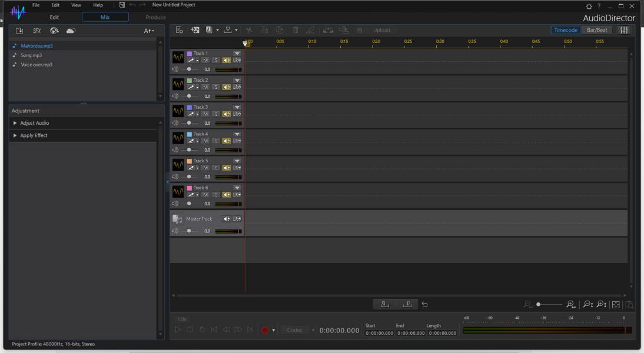Image resolution: width=644 pixels, height=353 pixels.
Task: Click the Track 1 purple color swatch
Action: coord(190,54)
